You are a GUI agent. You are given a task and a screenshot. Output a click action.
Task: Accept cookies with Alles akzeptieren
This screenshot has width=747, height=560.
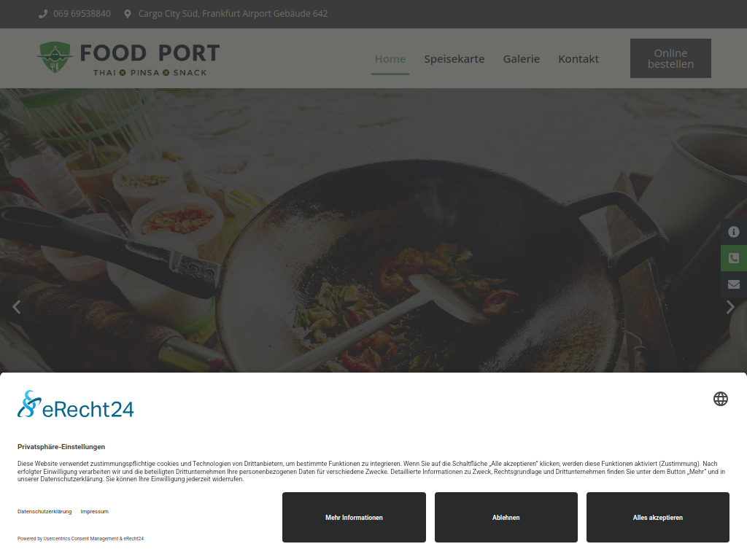(657, 517)
